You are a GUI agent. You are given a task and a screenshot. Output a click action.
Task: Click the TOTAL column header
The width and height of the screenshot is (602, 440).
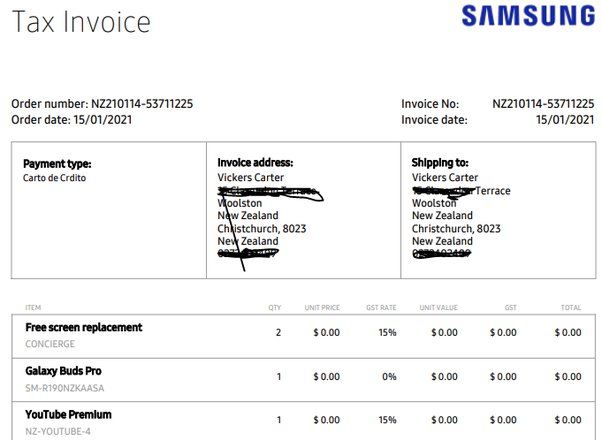tap(571, 308)
